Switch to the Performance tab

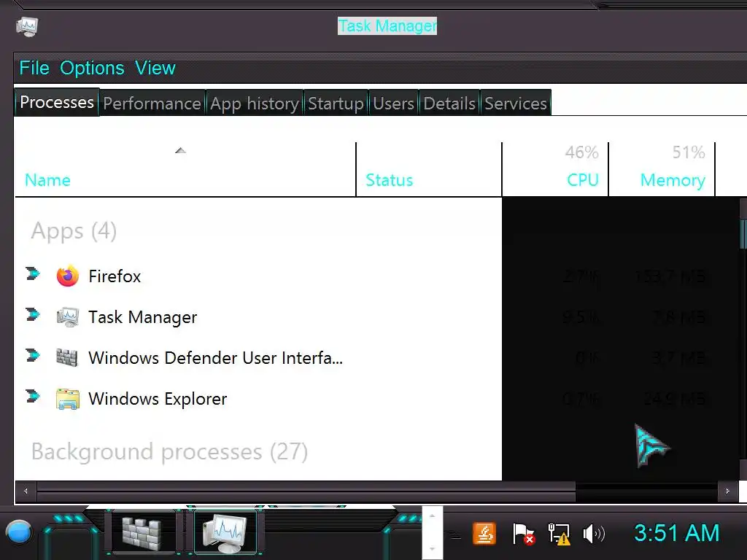tap(152, 103)
